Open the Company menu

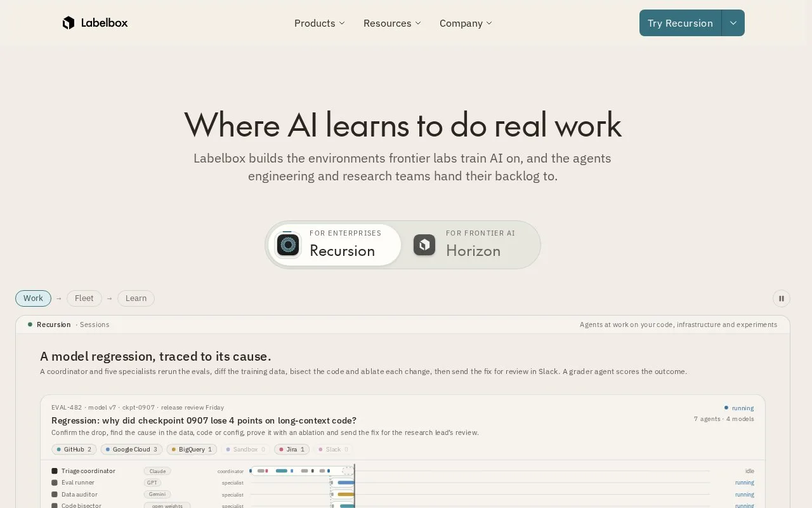coord(466,23)
